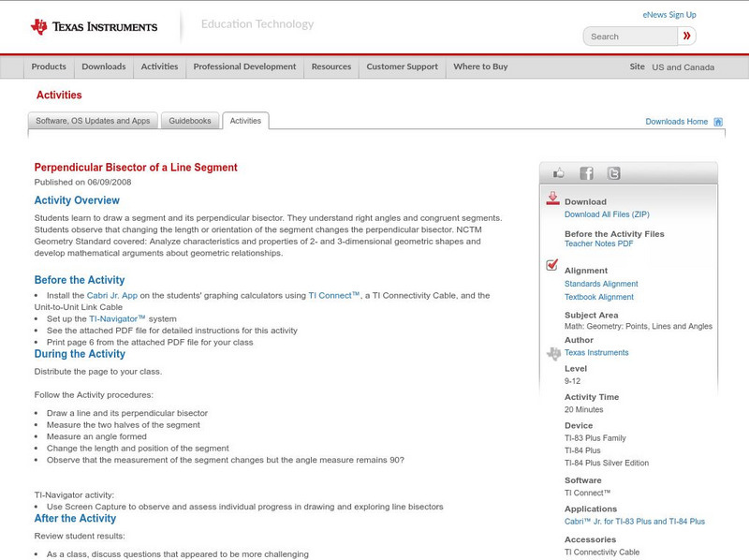Click the Perpendicular Bisector of a Line Segment title

pos(136,168)
